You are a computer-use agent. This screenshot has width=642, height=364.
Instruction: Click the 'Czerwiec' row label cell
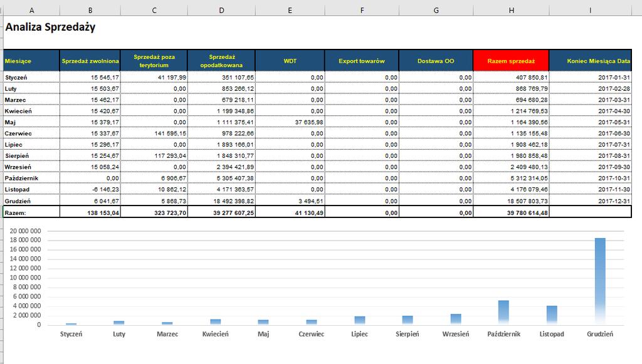(x=31, y=133)
